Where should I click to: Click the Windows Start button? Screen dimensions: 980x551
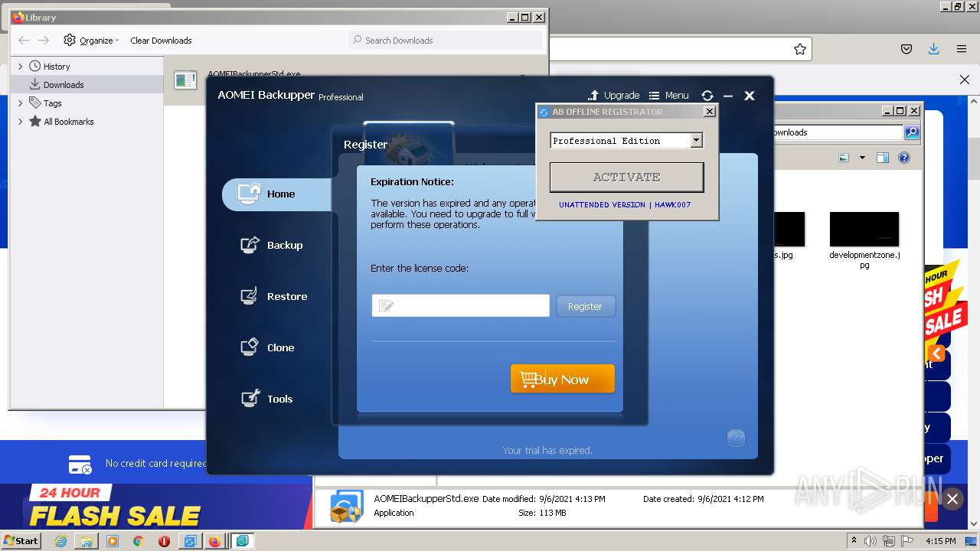[21, 541]
